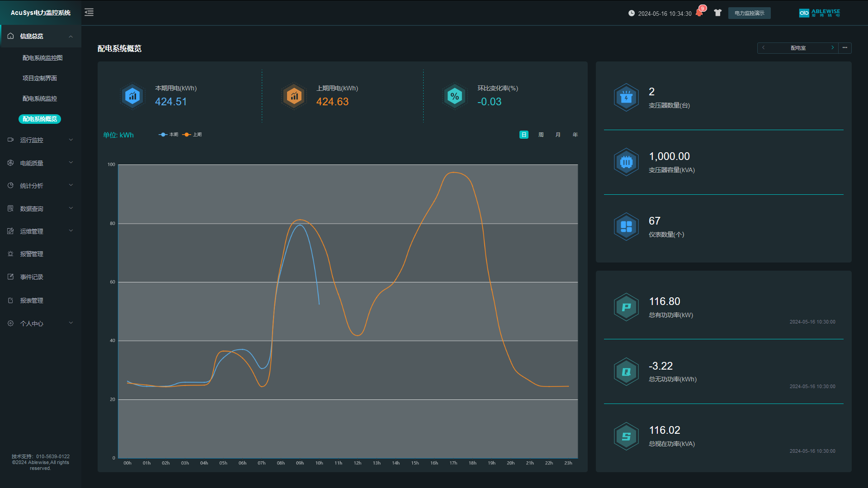The image size is (868, 488).
Task: Select the 月 time range option
Action: [558, 135]
